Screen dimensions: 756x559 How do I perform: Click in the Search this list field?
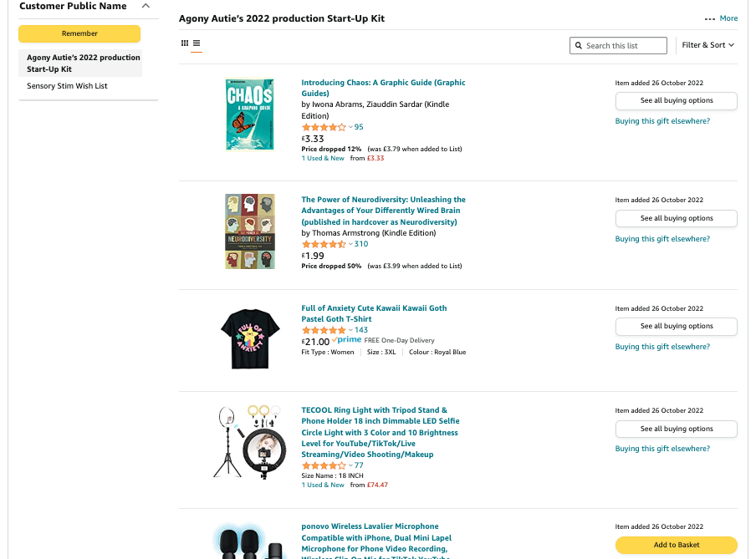click(x=618, y=46)
